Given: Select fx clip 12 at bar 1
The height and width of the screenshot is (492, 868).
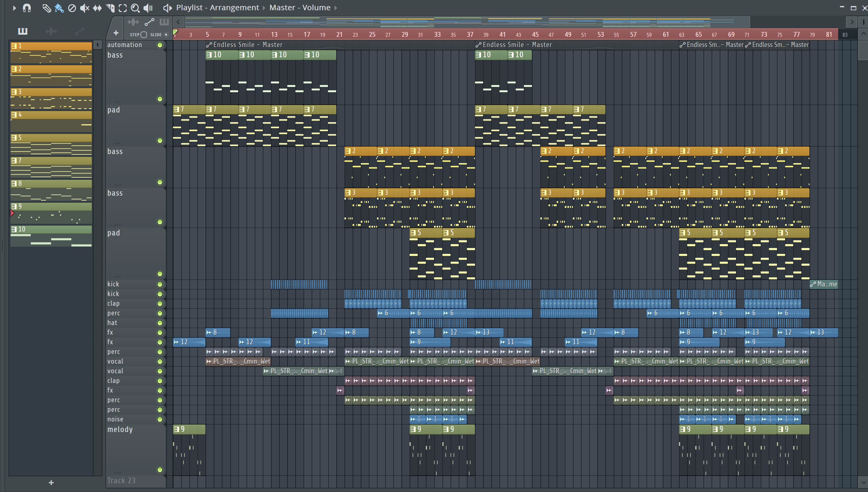Looking at the screenshot, I should point(189,342).
